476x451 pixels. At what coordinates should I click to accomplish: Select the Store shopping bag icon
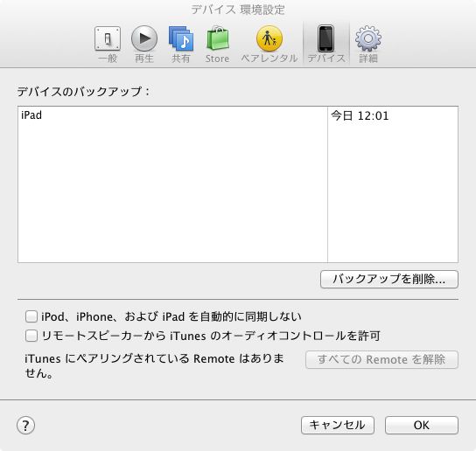coord(217,45)
